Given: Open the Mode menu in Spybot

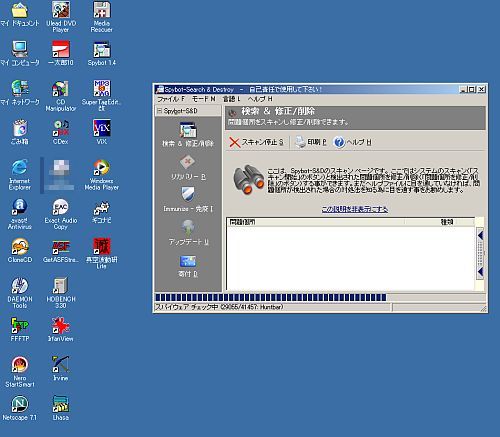Looking at the screenshot, I should (204, 99).
